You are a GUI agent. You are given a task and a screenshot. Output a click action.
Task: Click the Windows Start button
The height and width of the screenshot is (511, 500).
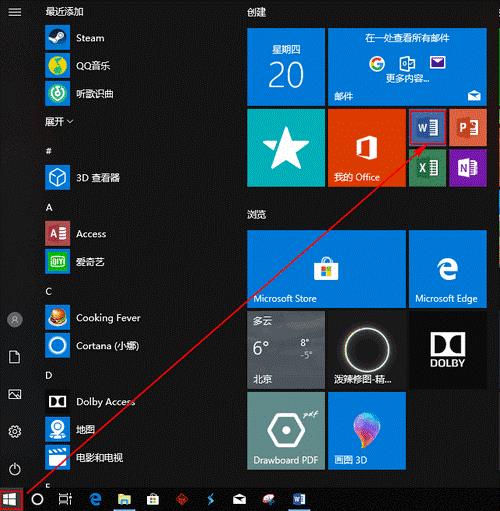point(10,499)
